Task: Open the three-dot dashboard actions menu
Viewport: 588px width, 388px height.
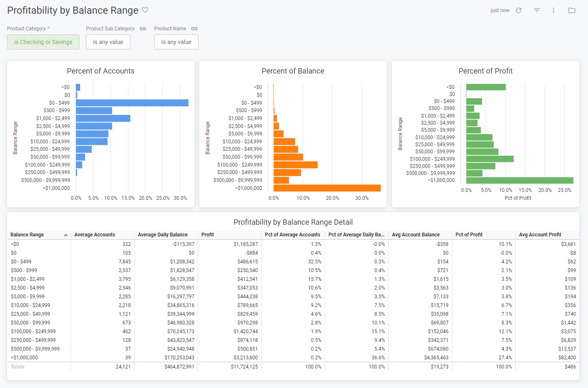Action: (554, 10)
